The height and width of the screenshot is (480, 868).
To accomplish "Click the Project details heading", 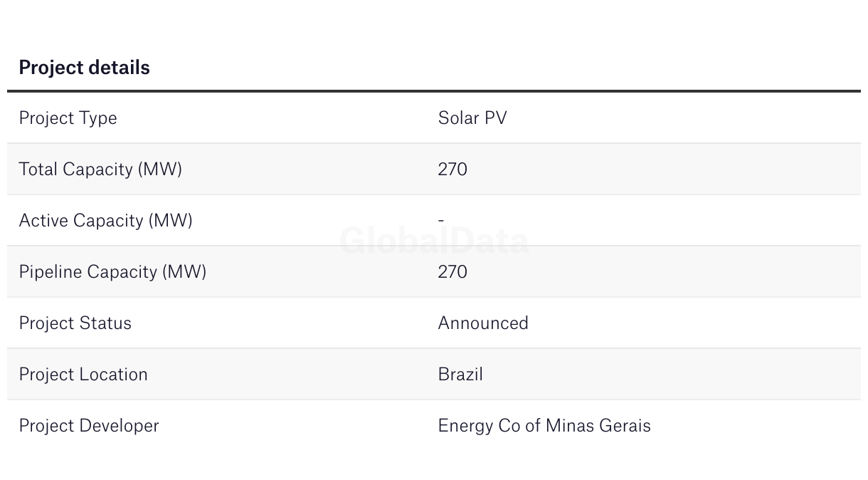I will (x=84, y=68).
